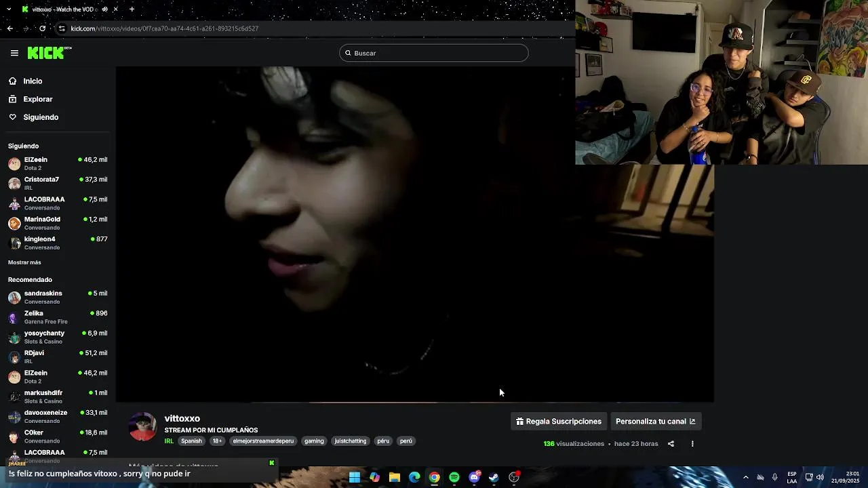This screenshot has width=868, height=488.
Task: Click RDjavi avatar icon
Action: tap(14, 357)
